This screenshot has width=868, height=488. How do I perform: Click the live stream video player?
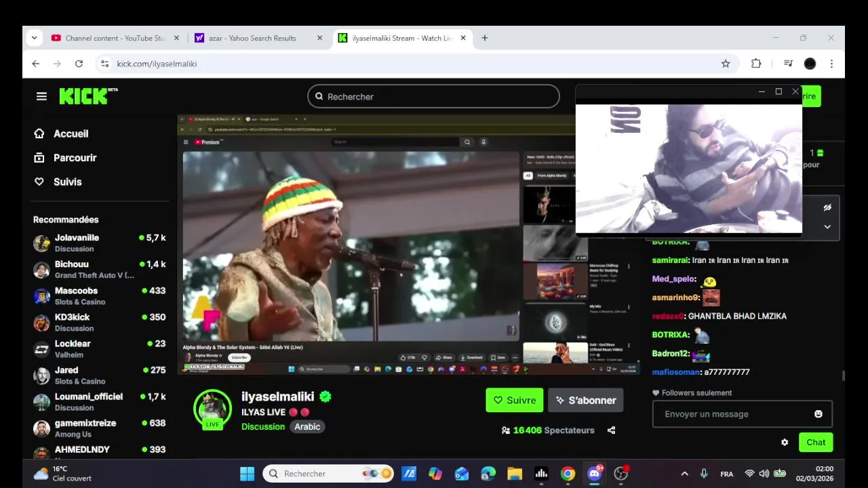[x=409, y=245]
